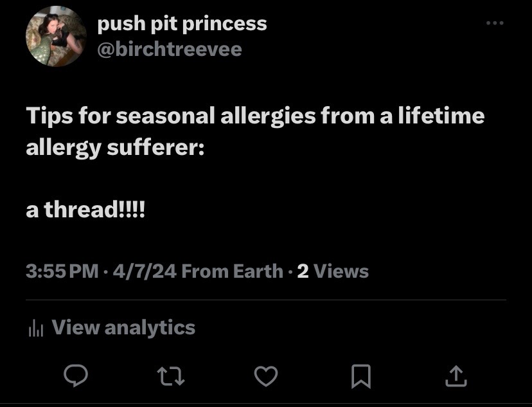Viewport: 532px width, 407px height.
Task: Click the word Tips starting the tweet
Action: click(x=49, y=116)
